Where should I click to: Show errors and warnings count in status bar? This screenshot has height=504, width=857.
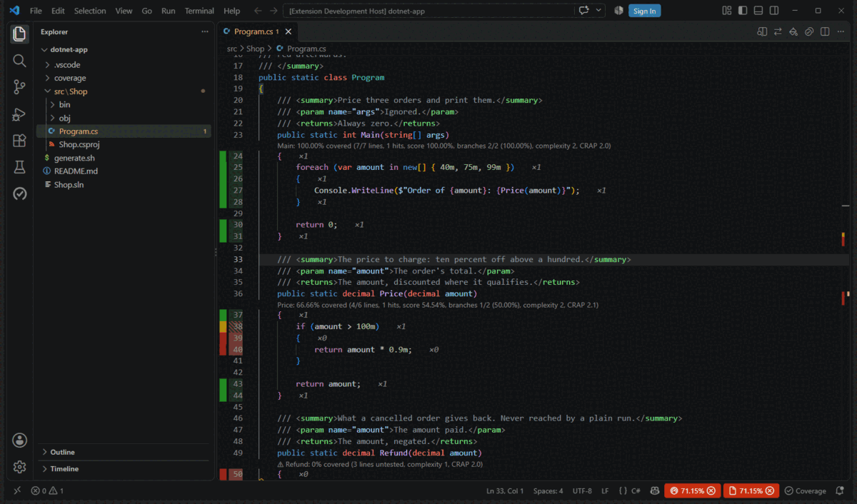[47, 491]
